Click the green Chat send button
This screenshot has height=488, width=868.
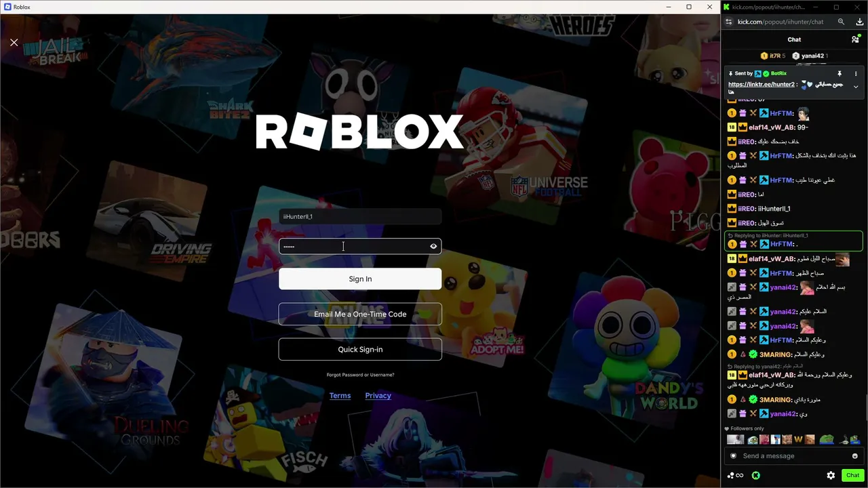tap(852, 476)
